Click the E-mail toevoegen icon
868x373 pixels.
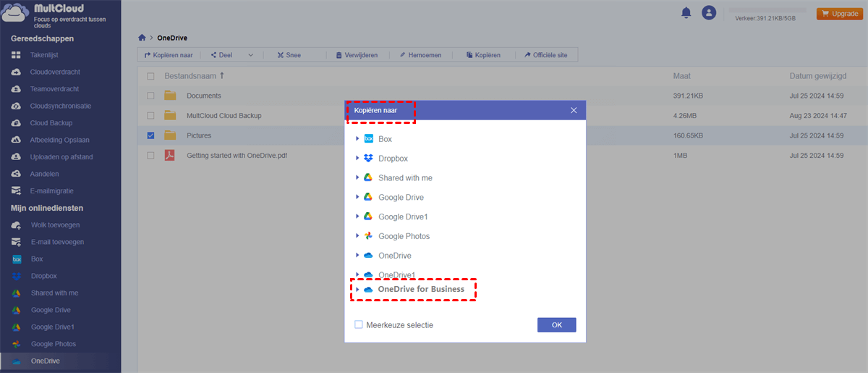[x=17, y=242]
